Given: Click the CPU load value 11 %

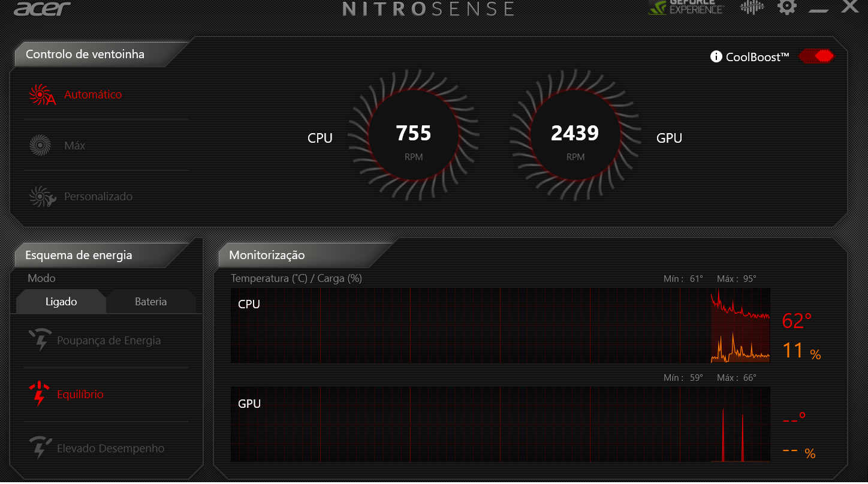Looking at the screenshot, I should click(801, 351).
